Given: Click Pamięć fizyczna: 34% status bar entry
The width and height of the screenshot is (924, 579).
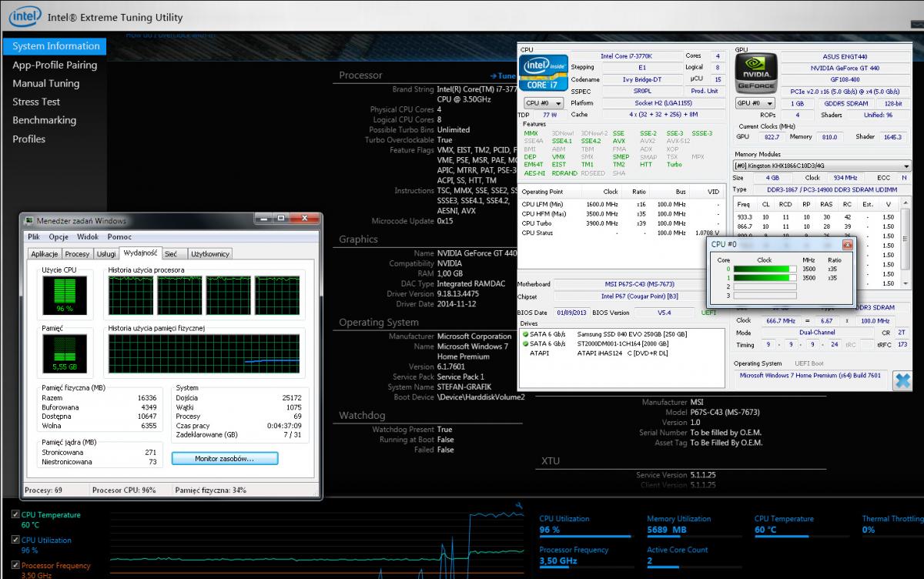Looking at the screenshot, I should pos(211,489).
